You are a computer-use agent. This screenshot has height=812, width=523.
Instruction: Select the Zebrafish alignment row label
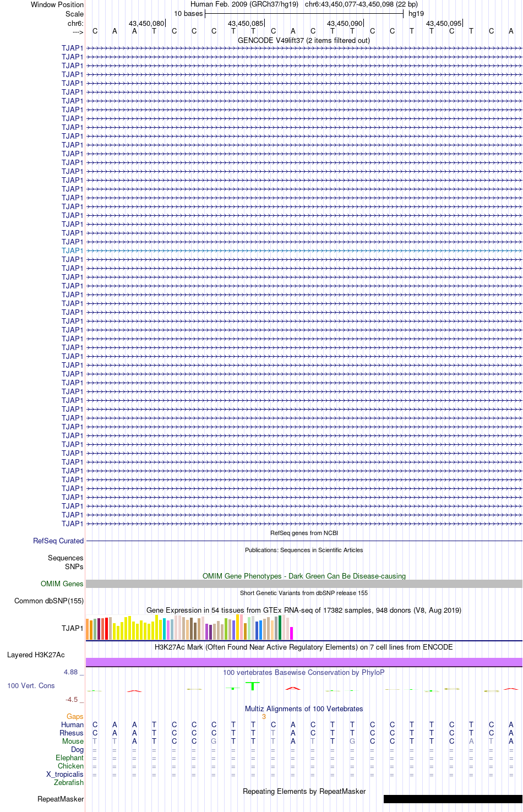[69, 782]
